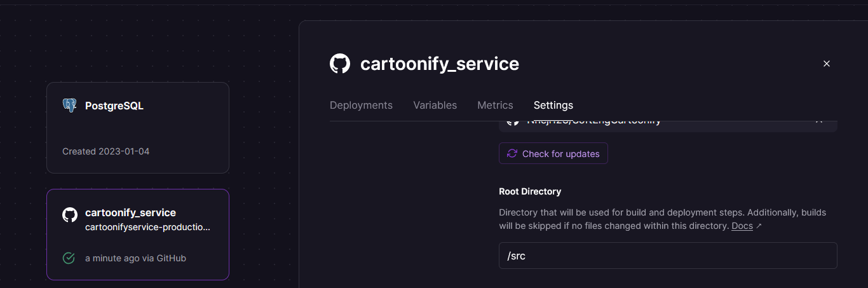Viewport: 868px width, 288px height.
Task: Close the cartoonify_service panel
Action: (827, 64)
